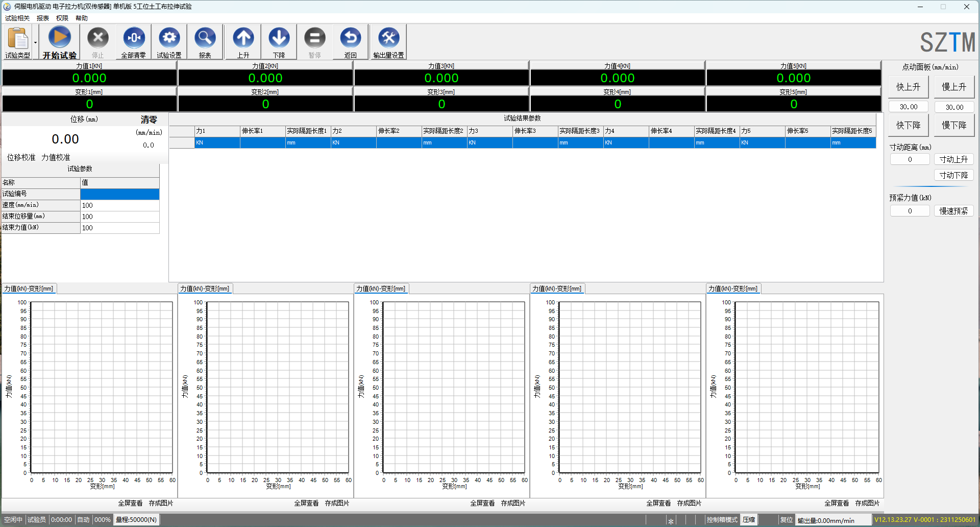Click 存成图片 under the fifth chart
980x527 pixels.
867,503
